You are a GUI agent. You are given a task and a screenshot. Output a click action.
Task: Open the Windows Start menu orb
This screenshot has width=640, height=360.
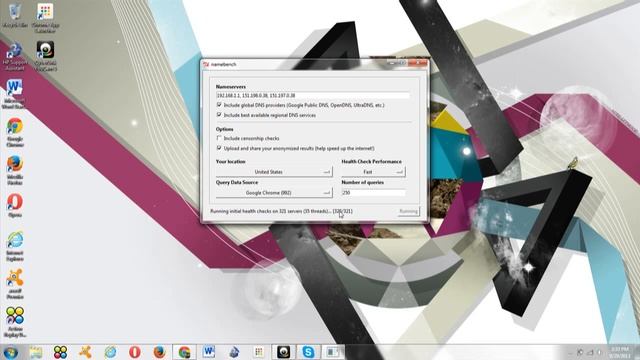coord(11,352)
